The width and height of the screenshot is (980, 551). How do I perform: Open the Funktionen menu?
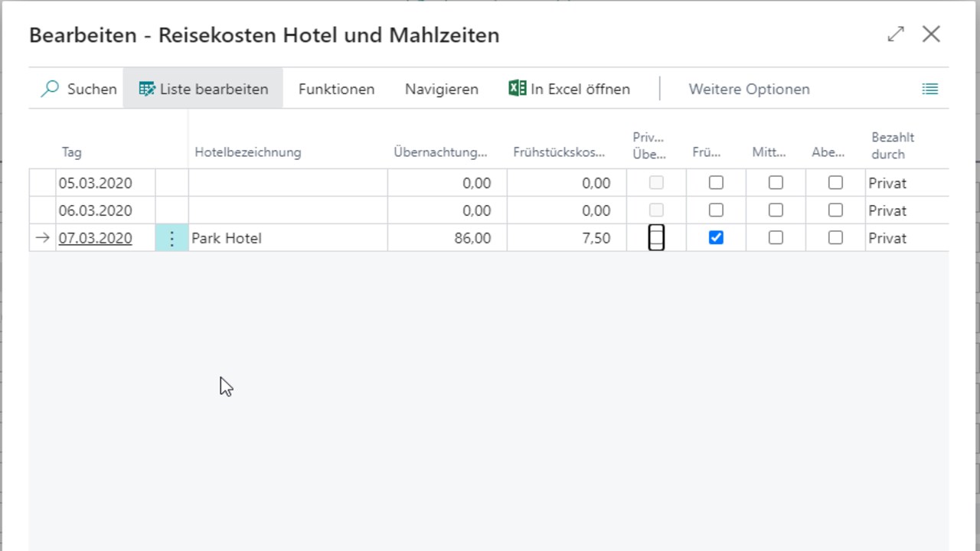point(336,89)
